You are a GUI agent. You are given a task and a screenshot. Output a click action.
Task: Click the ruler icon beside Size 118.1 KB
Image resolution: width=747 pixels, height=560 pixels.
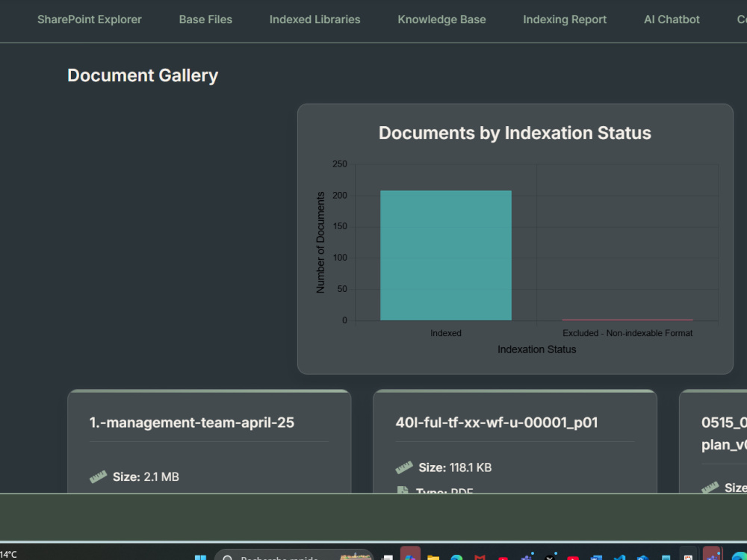[404, 467]
